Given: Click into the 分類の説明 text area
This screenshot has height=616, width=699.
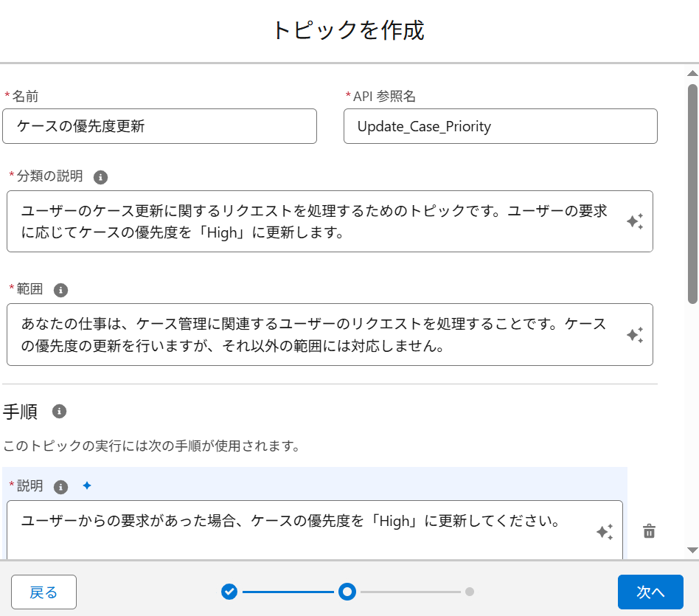Looking at the screenshot, I should tap(330, 221).
